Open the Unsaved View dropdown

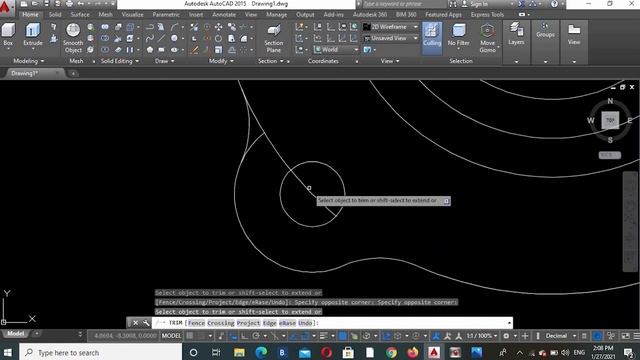[391, 38]
